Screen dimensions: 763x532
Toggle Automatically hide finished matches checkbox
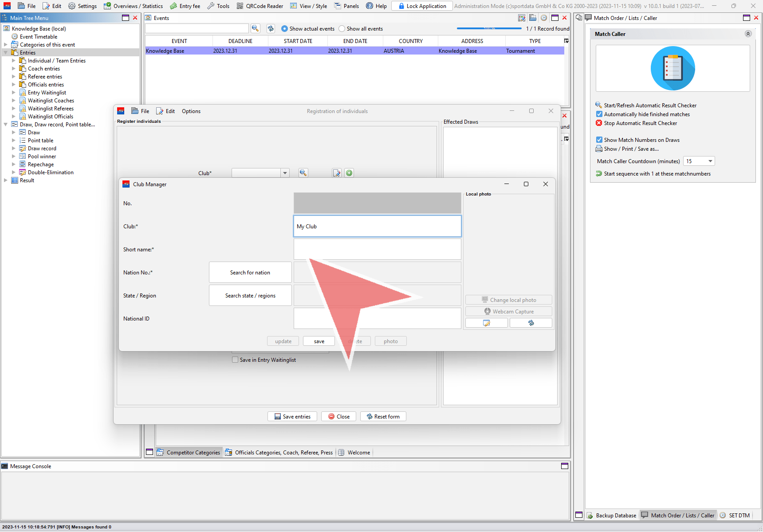pos(599,114)
